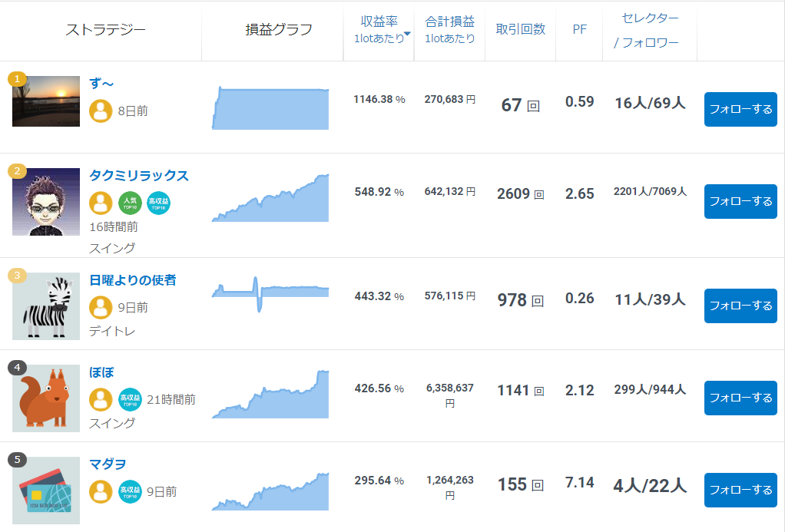Click the 548.92 % return value
Viewport: 785px width, 532px height.
click(379, 192)
